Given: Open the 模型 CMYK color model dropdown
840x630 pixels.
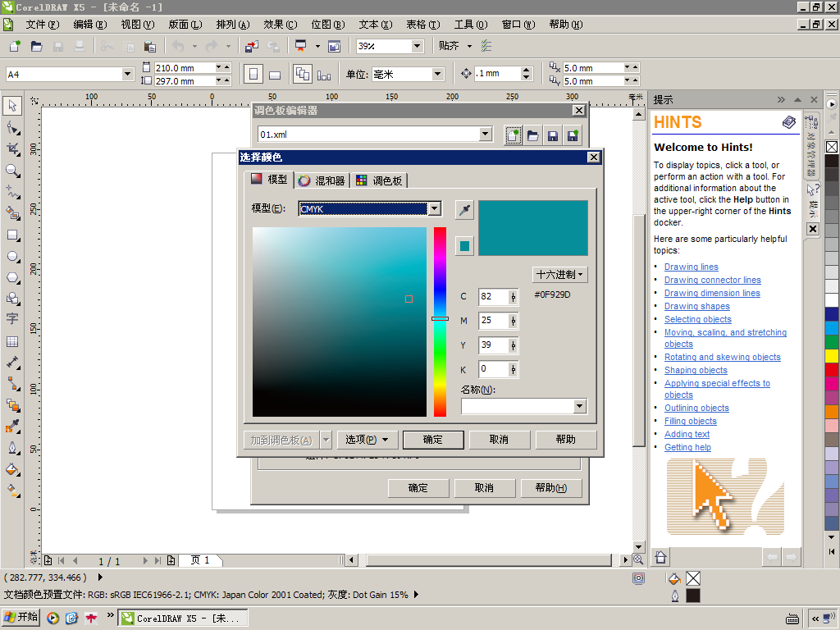Looking at the screenshot, I should tap(435, 209).
